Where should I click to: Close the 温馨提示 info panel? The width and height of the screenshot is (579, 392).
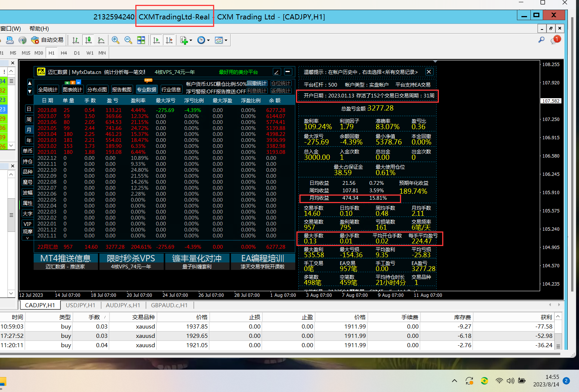(x=429, y=72)
